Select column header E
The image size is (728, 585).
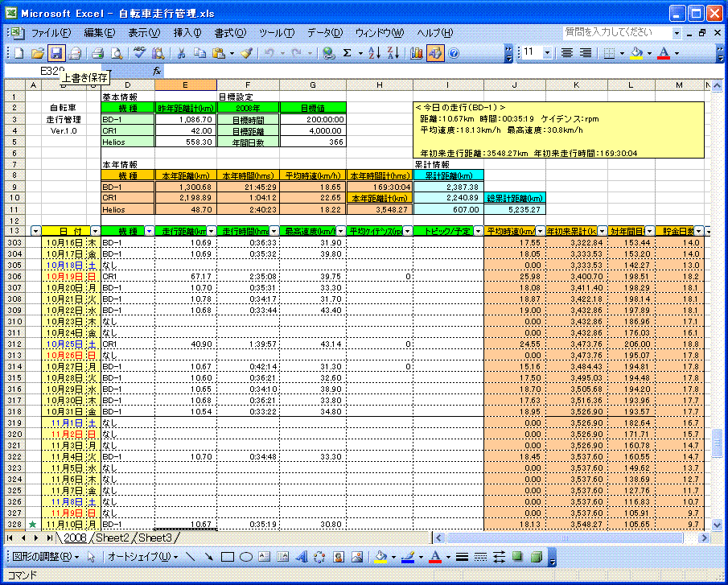coord(185,85)
